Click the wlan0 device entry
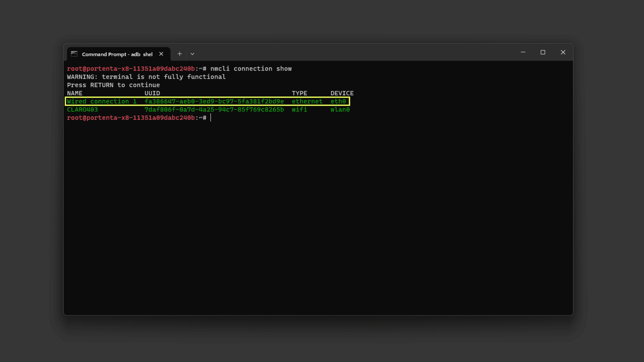644x362 pixels. pos(340,110)
